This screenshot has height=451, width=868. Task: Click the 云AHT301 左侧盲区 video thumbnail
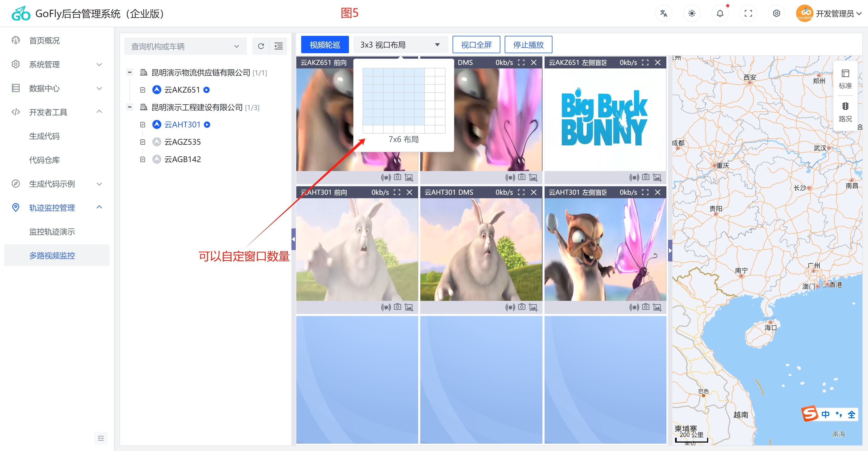point(605,249)
